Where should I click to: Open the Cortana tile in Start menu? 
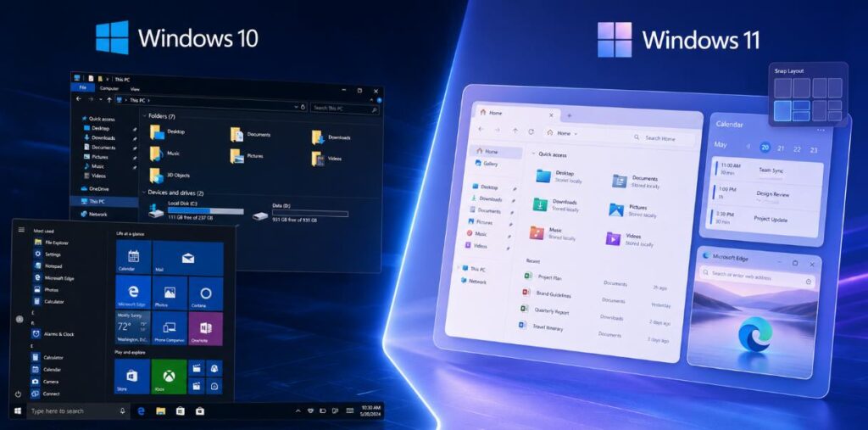coord(205,293)
